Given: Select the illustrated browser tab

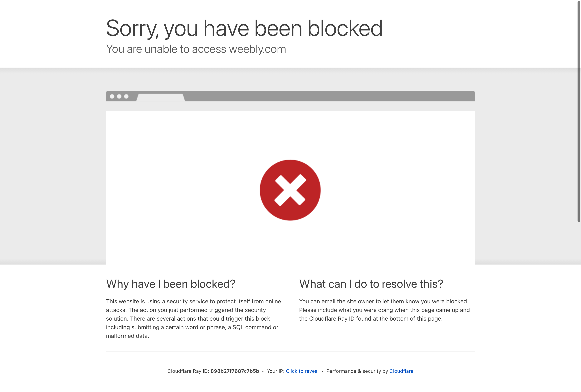Looking at the screenshot, I should 160,97.
